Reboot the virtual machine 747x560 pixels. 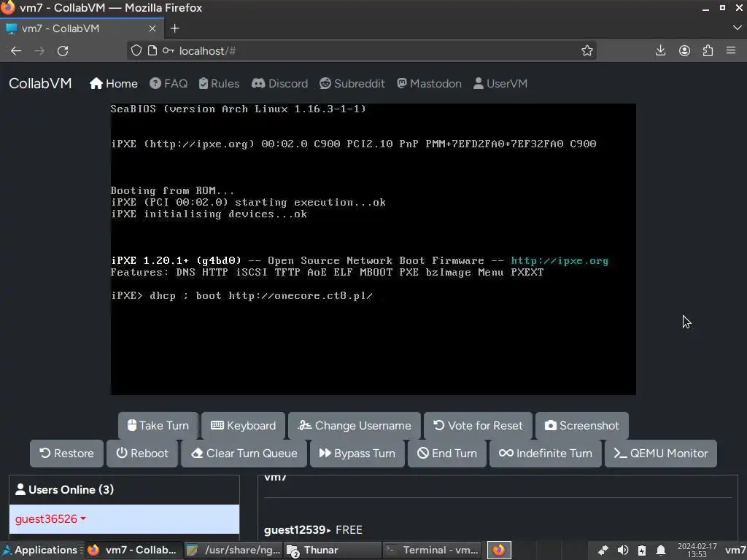click(142, 454)
